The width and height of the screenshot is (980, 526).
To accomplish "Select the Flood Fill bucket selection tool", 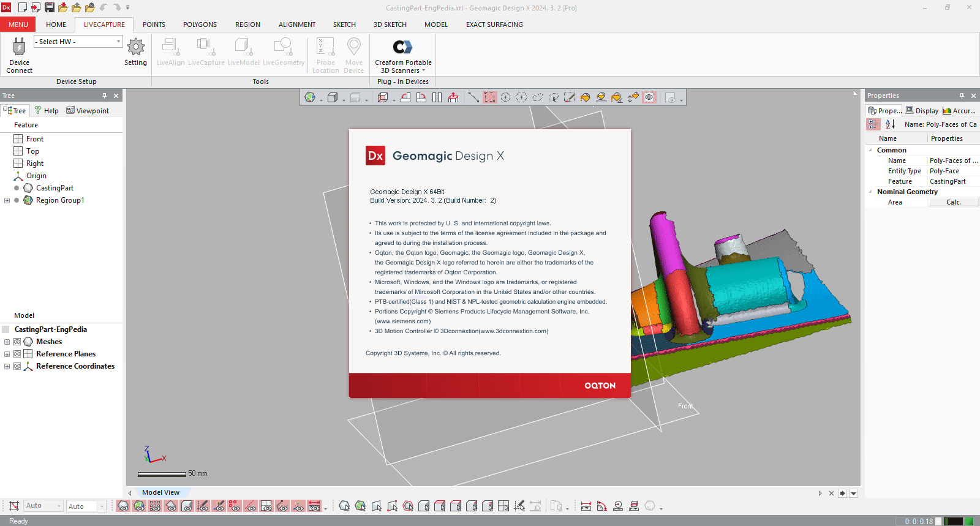I will [x=585, y=97].
